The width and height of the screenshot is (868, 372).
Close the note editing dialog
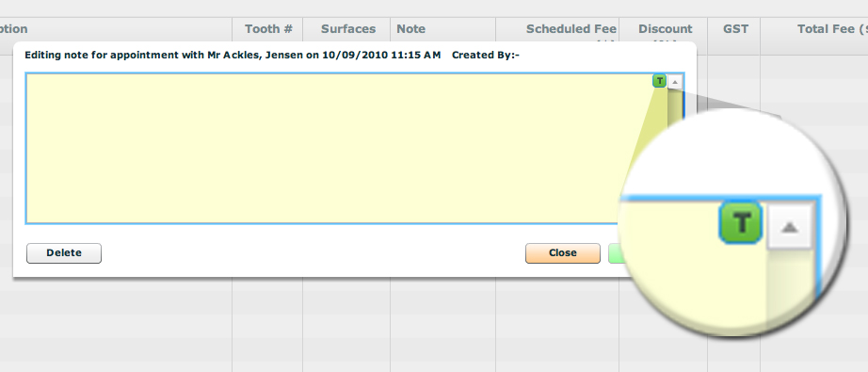[x=562, y=253]
